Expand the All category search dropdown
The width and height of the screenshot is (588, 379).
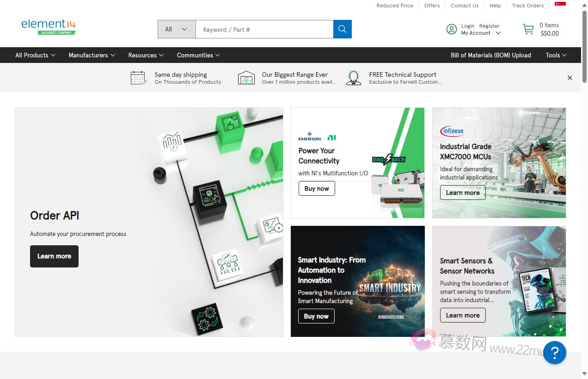[x=176, y=29]
